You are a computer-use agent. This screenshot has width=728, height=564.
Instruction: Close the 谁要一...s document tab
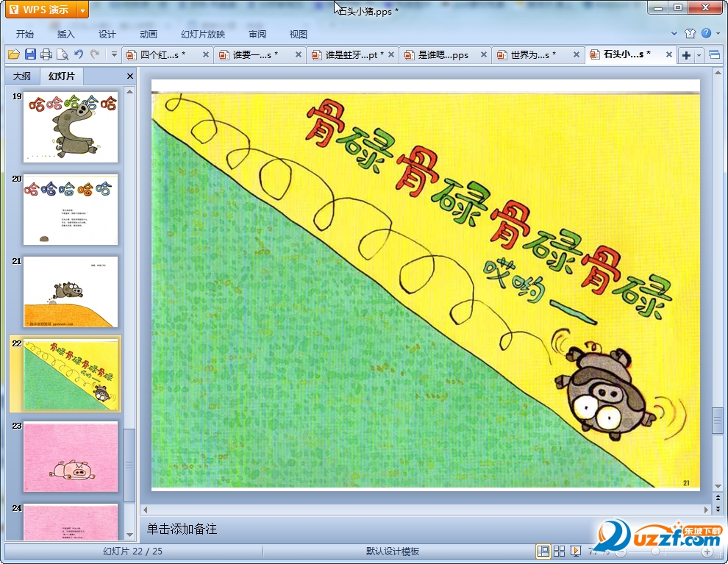click(299, 54)
